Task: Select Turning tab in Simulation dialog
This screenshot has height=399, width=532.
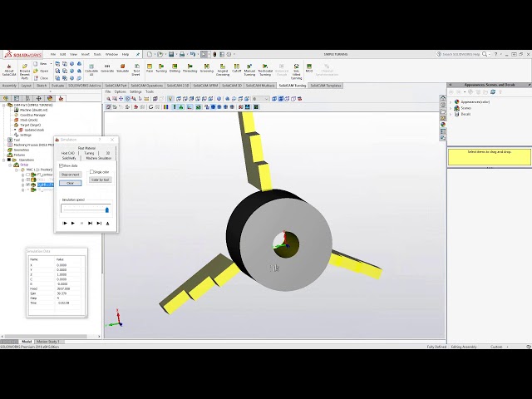Action: [89, 153]
